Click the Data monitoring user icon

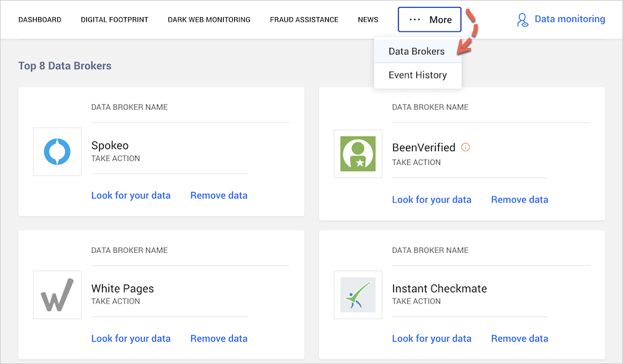[522, 20]
